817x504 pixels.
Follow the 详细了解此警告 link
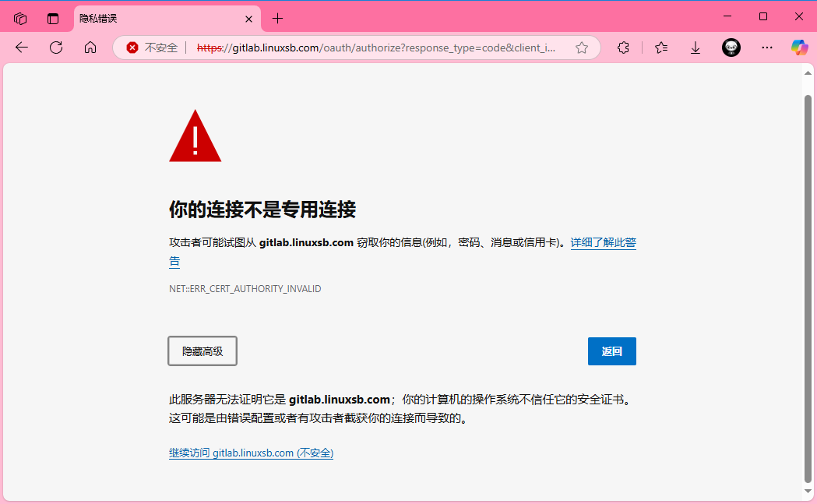[x=603, y=242]
